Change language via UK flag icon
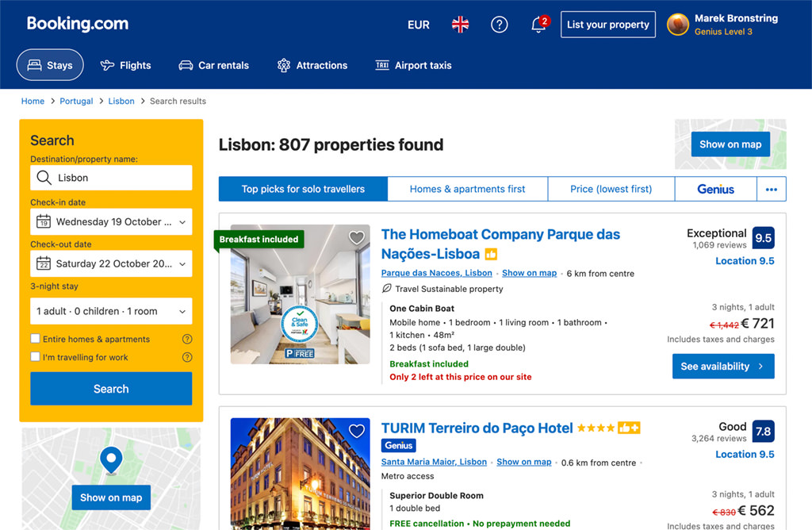The height and width of the screenshot is (530, 812). (x=460, y=25)
